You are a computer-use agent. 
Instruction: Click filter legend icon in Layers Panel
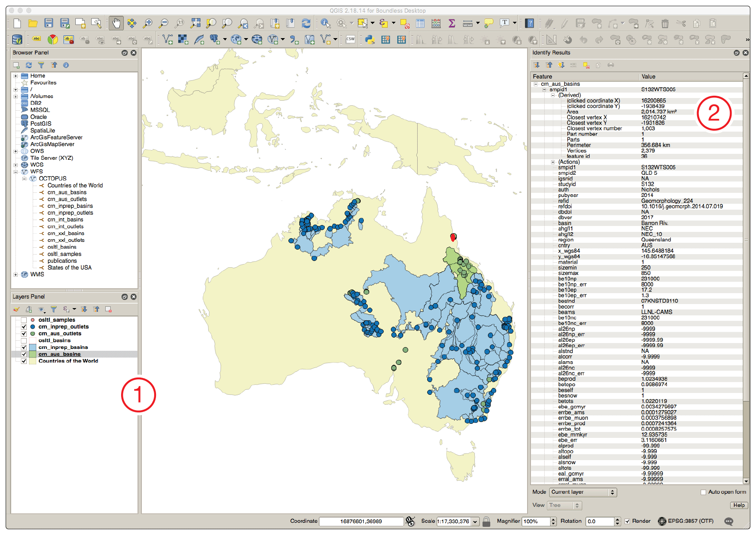[x=54, y=309]
